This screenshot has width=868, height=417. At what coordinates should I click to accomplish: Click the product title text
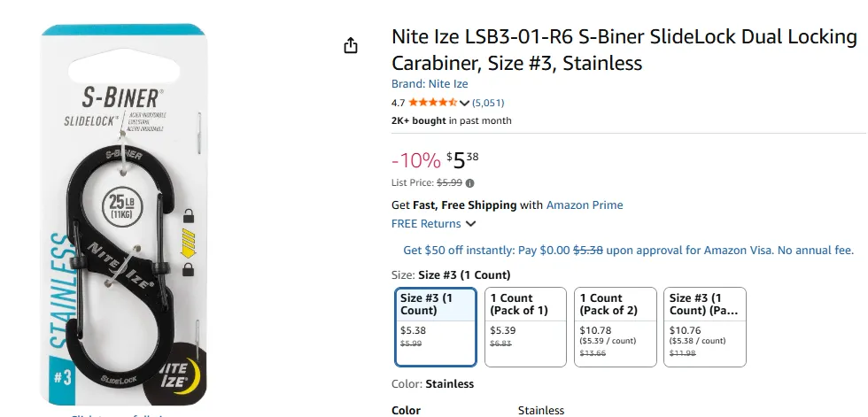coord(624,50)
